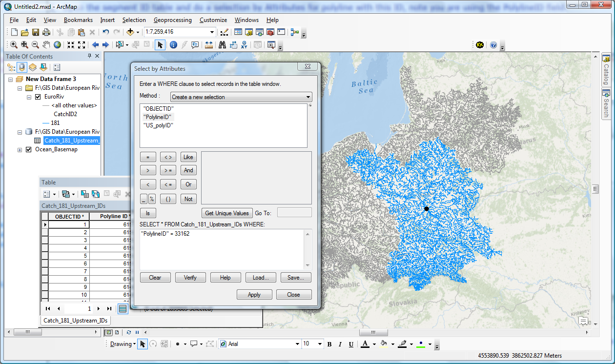Switch to Layout View at map bottom
Viewport: 615px width, 364px height.
[x=117, y=332]
